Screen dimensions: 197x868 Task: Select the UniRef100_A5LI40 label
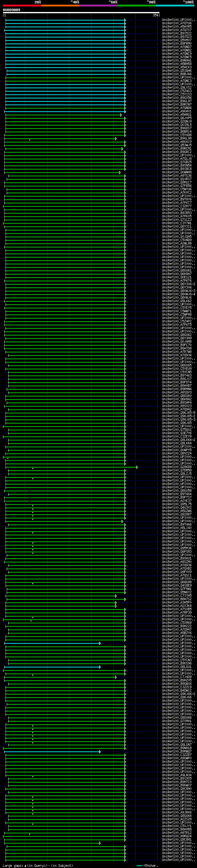pos(177,528)
